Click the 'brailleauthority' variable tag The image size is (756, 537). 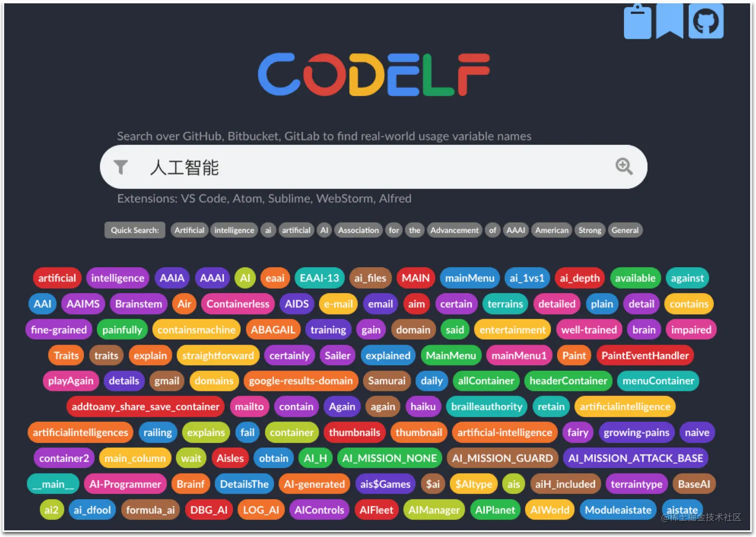click(x=487, y=407)
